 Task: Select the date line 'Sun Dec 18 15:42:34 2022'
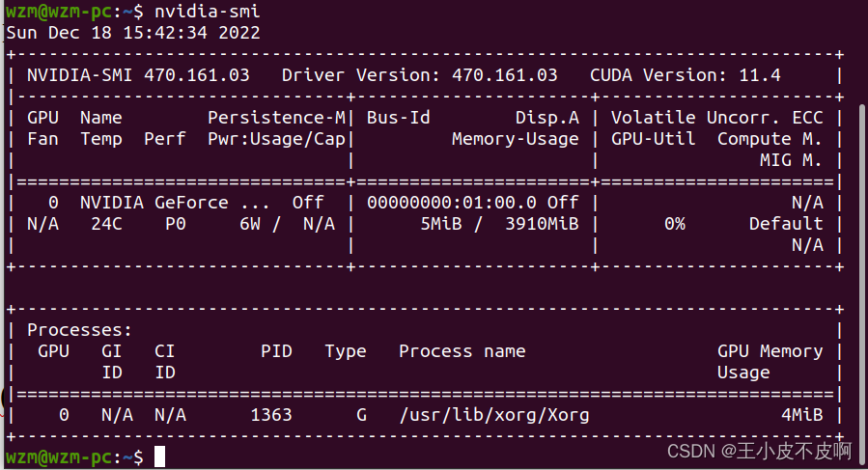[133, 33]
